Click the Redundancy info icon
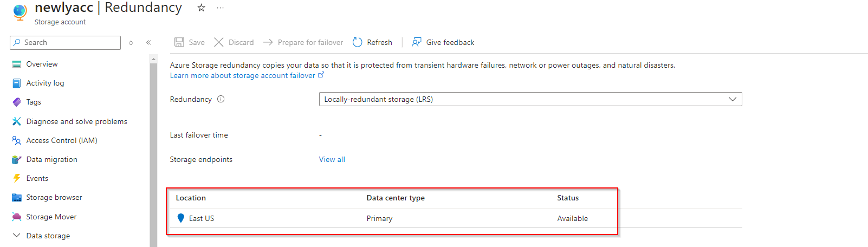Screen dimensions: 868x247 (x=221, y=99)
